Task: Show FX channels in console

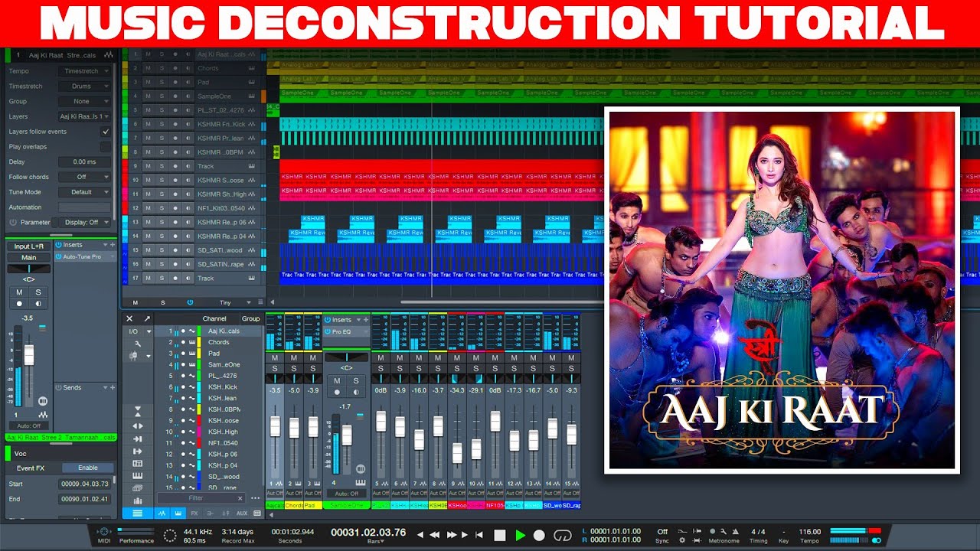Action: [194, 514]
